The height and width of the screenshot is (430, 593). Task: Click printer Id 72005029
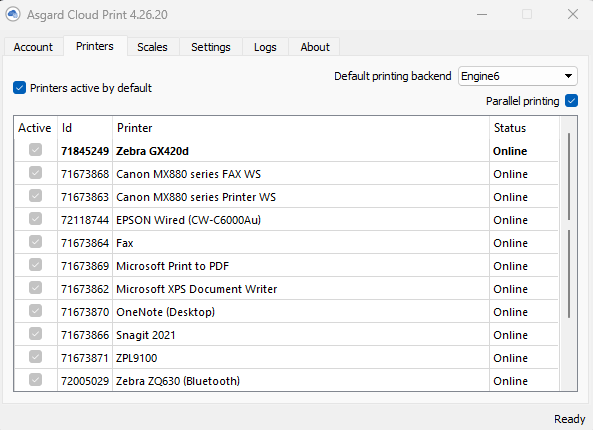pyautogui.click(x=85, y=381)
